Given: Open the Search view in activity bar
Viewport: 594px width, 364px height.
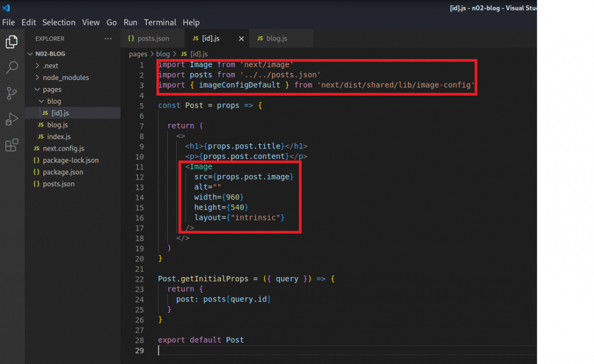Looking at the screenshot, I should tap(12, 68).
